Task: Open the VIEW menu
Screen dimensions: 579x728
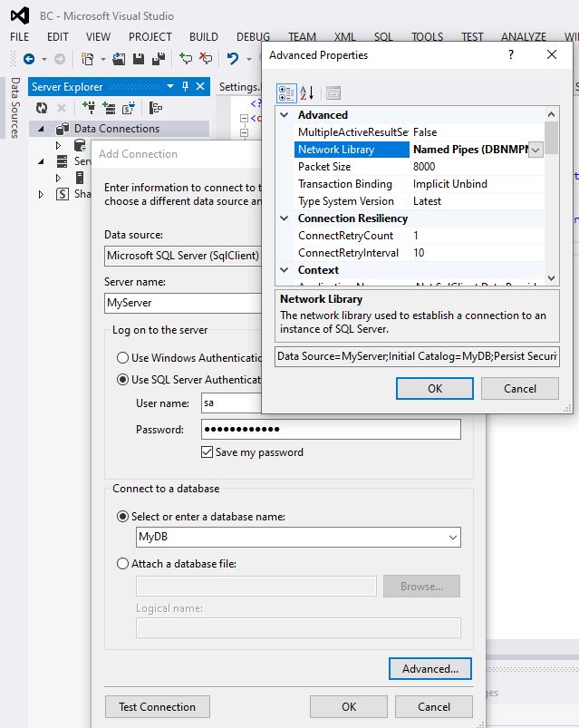Action: [98, 37]
